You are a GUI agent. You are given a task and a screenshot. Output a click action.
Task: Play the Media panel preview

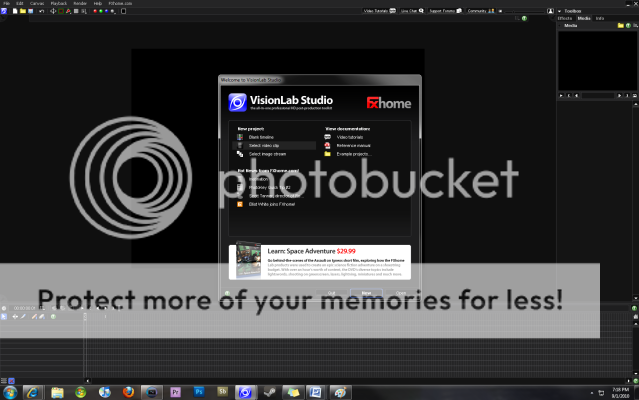(561, 95)
